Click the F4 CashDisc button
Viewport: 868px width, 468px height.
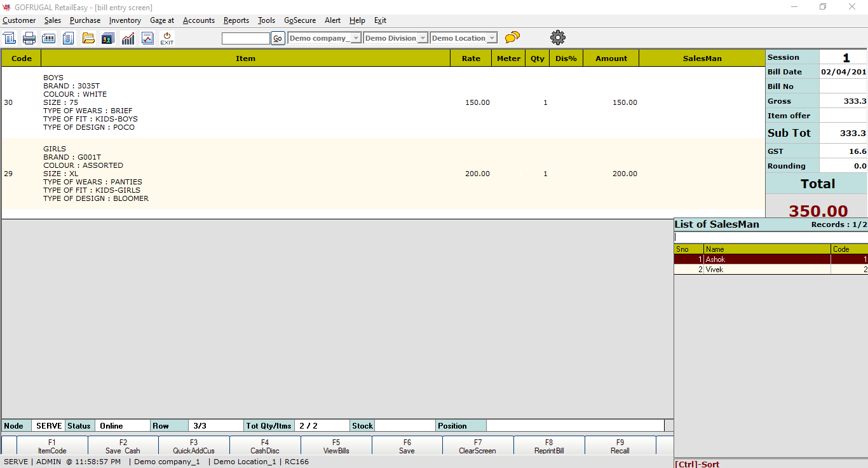(x=265, y=446)
